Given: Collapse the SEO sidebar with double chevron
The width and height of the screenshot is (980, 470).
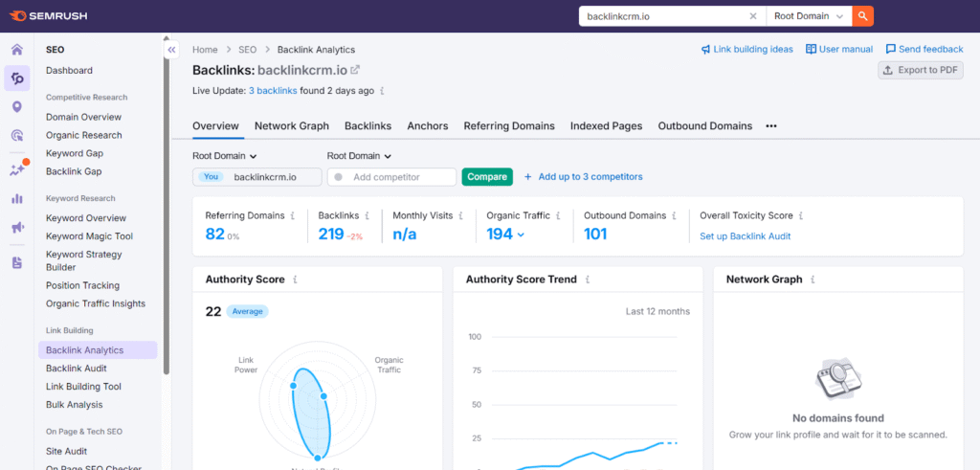Looking at the screenshot, I should pyautogui.click(x=171, y=50).
